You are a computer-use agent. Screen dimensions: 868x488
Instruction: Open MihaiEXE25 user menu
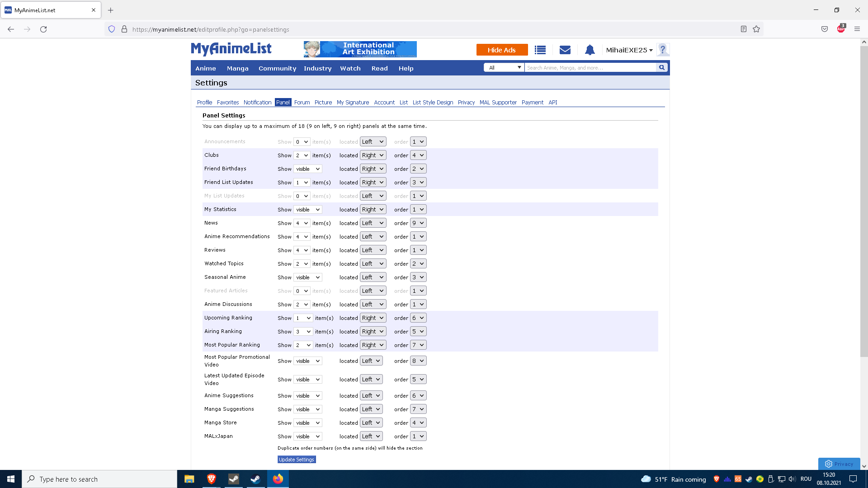[629, 50]
